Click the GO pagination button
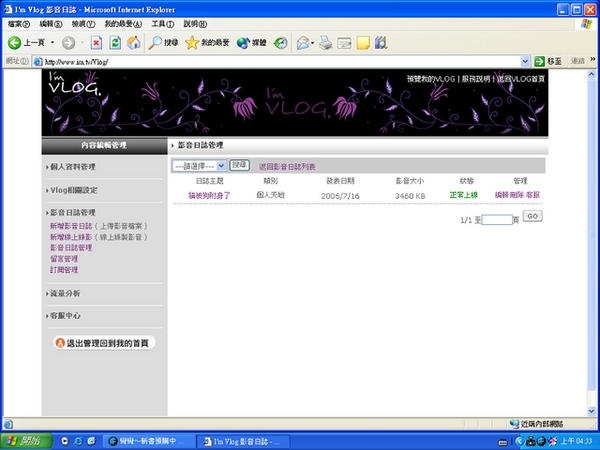Screen dimensions: 600x450 point(533,216)
